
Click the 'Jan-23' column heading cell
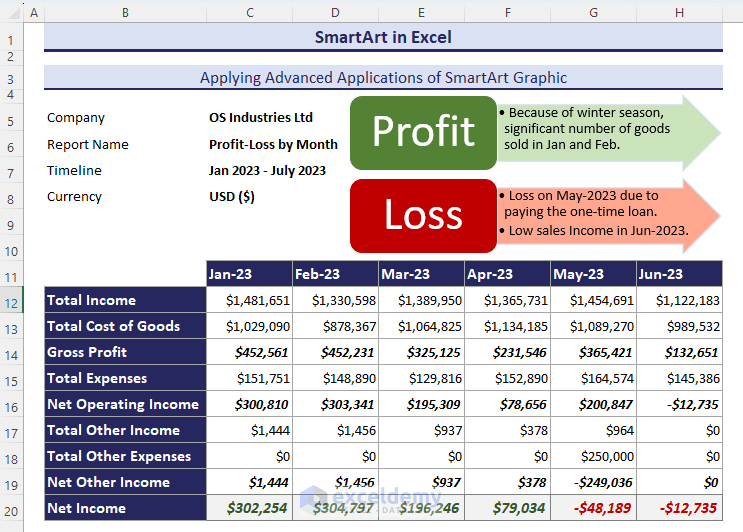click(x=250, y=274)
